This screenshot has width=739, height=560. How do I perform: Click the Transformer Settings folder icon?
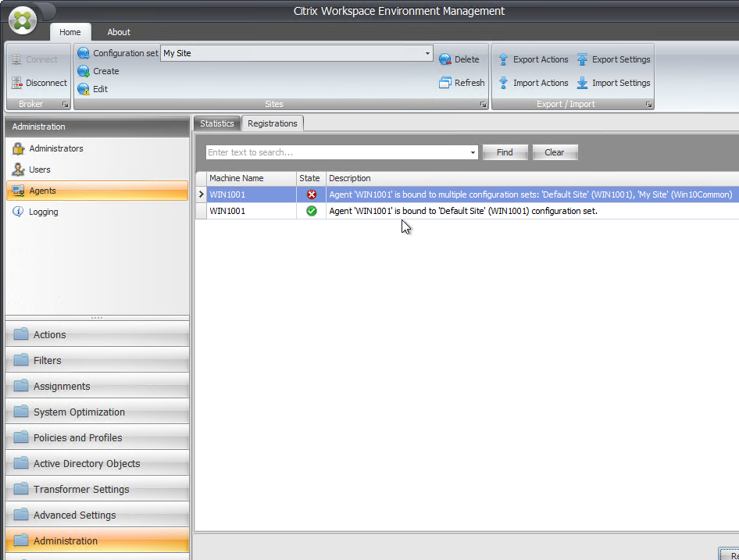point(21,489)
